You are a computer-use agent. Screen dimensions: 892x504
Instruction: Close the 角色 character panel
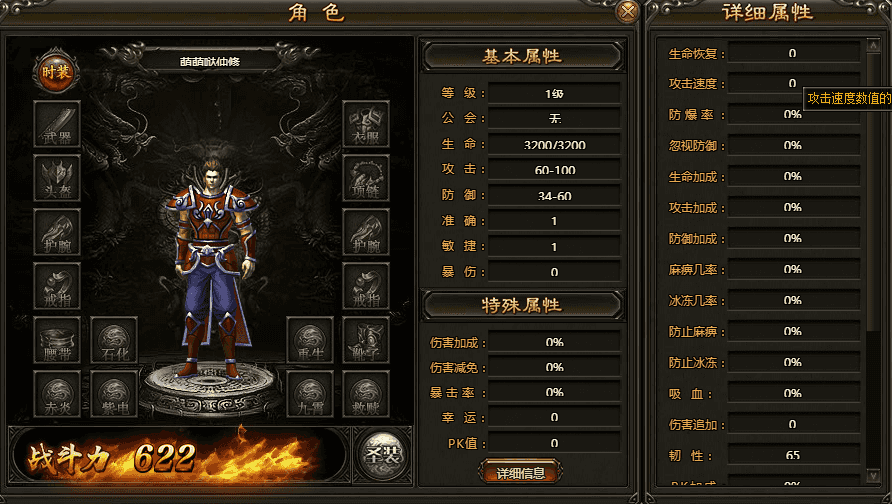point(627,11)
